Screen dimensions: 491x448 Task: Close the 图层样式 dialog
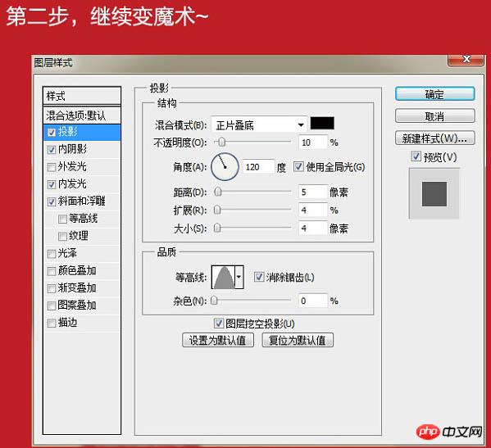tap(466, 60)
